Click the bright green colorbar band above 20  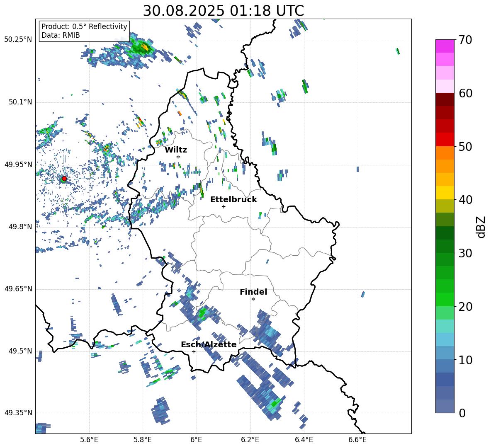click(445, 299)
